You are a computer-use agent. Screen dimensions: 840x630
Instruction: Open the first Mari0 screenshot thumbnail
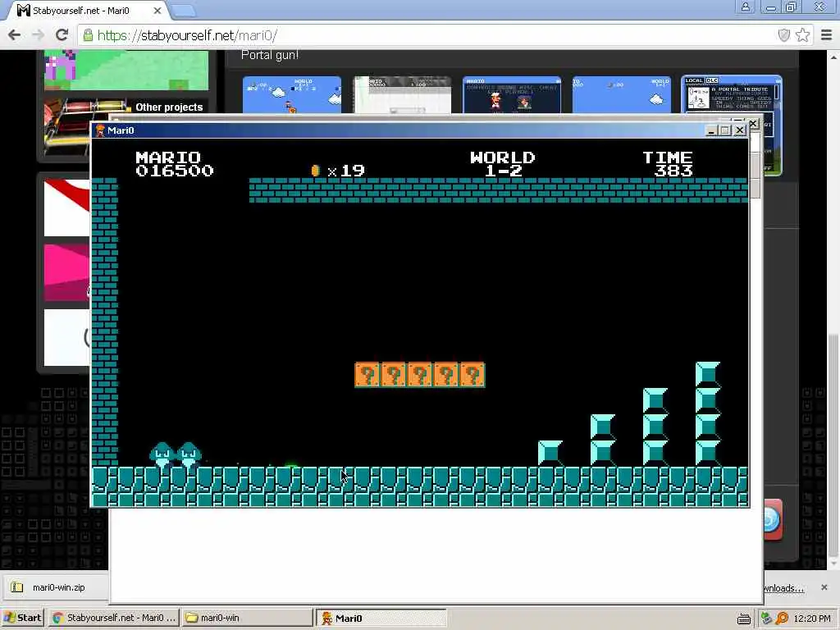292,95
